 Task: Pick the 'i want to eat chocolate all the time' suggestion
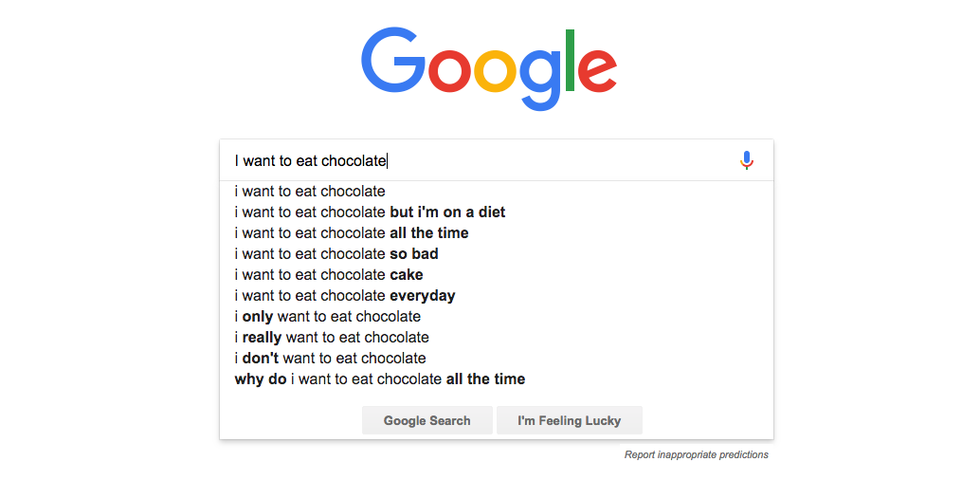coord(352,233)
